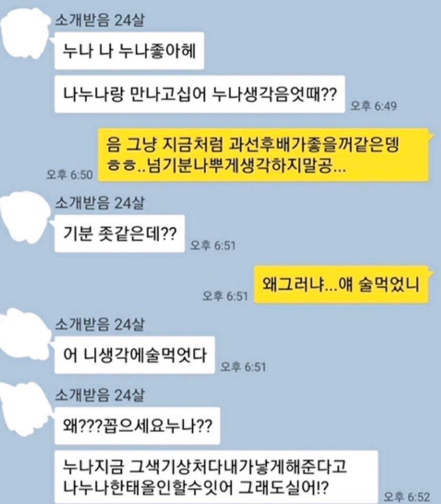Select the message '어 니생각에술먹엇다'
The image size is (441, 504).
pos(135,355)
